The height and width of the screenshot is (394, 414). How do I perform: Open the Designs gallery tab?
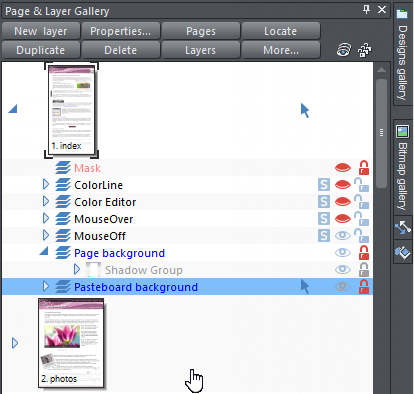[x=403, y=55]
